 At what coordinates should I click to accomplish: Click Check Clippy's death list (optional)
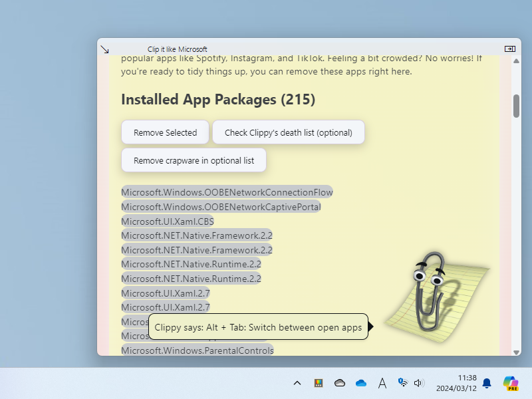[288, 132]
